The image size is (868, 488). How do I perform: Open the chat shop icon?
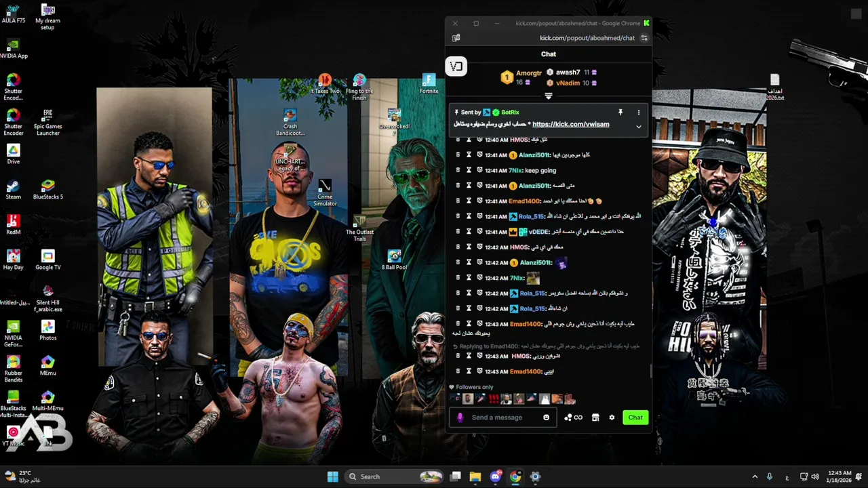595,418
